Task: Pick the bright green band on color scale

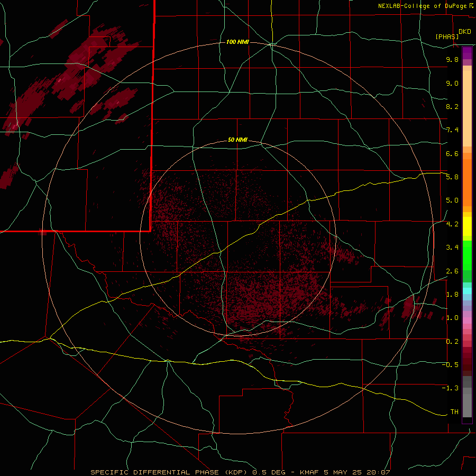Action: point(467,255)
